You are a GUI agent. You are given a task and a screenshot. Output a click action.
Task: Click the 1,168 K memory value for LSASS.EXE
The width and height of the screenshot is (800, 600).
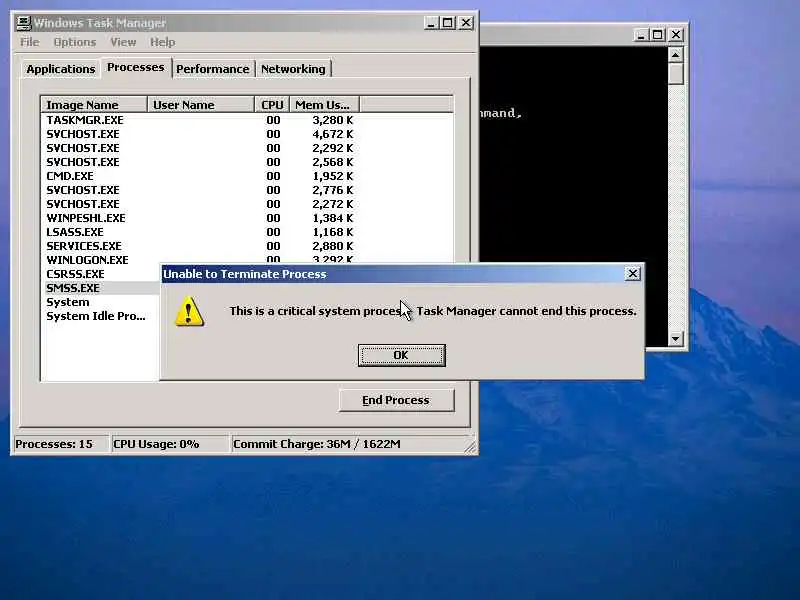click(x=333, y=232)
